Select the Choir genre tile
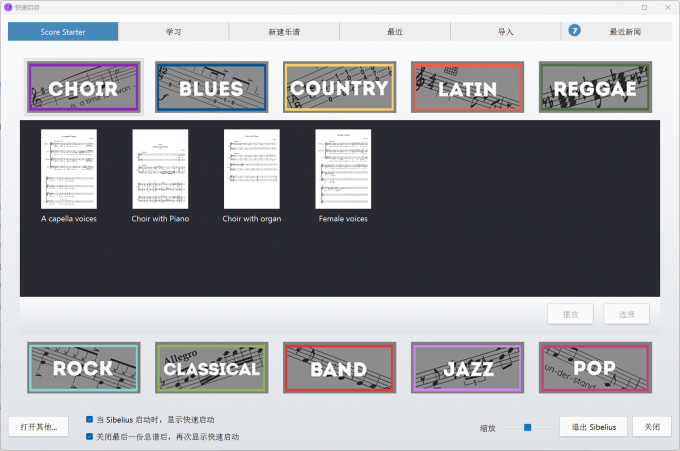 (83, 87)
